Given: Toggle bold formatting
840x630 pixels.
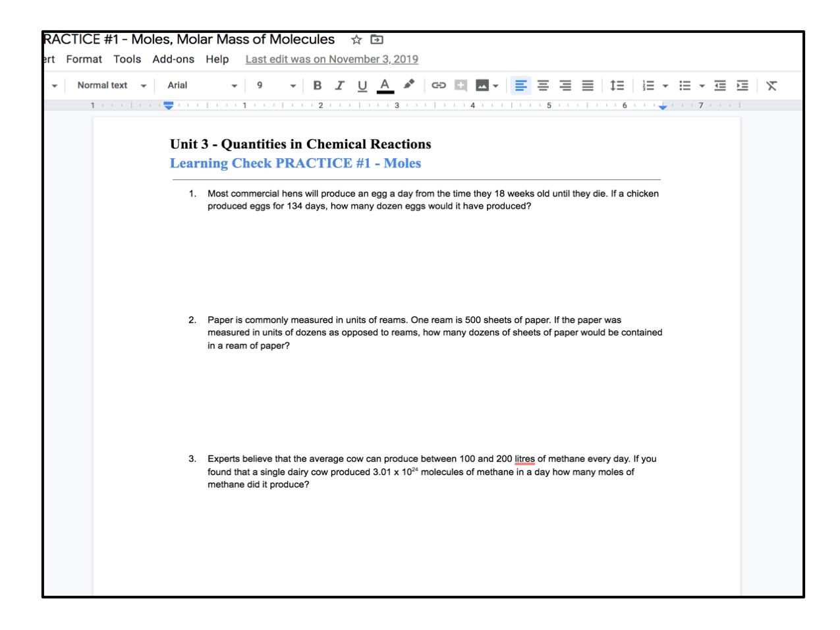Looking at the screenshot, I should (318, 85).
